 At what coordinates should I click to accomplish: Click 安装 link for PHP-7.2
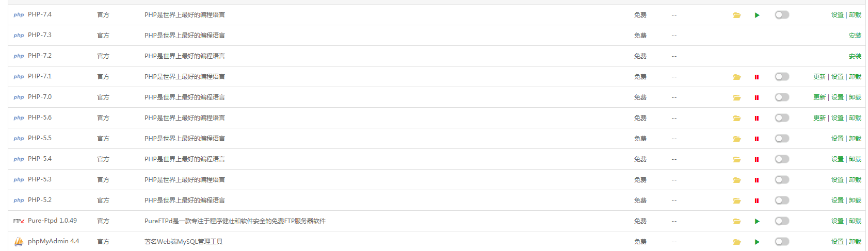pos(855,56)
